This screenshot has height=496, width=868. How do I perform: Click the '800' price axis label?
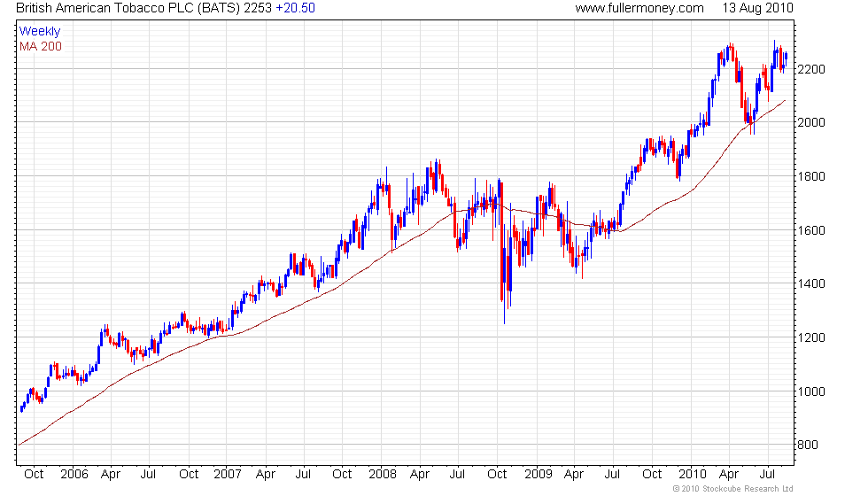click(808, 445)
